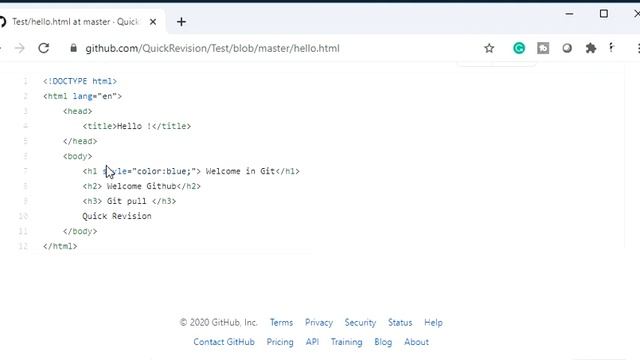
Task: Open the Help footer link
Action: [433, 322]
